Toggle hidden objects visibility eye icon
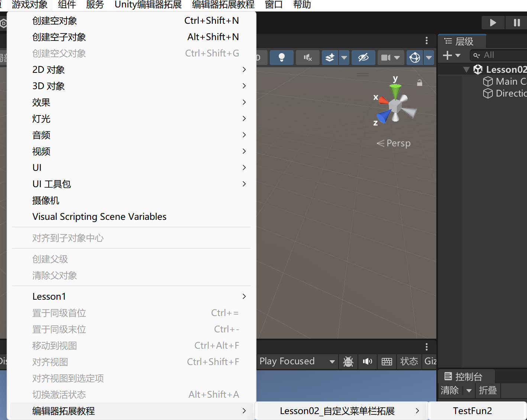527x420 pixels. pyautogui.click(x=363, y=58)
